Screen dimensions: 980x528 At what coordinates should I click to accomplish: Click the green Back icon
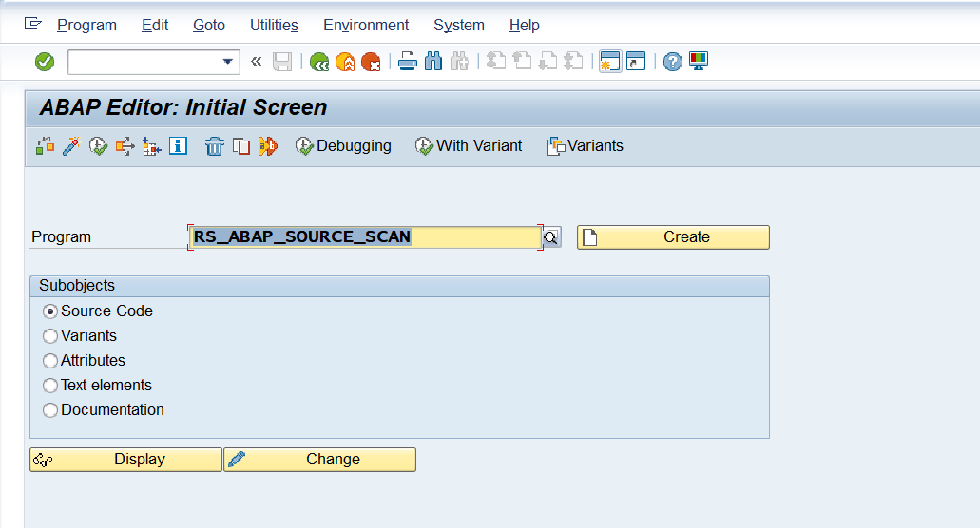tap(319, 62)
